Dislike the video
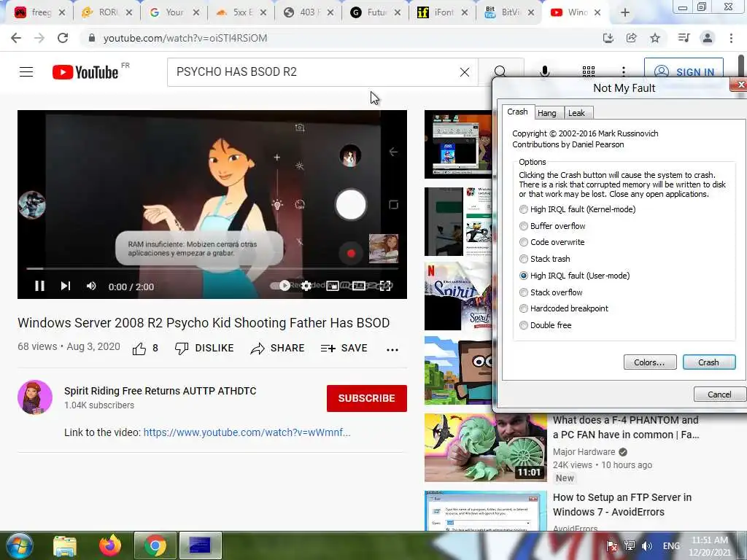The image size is (747, 560). click(x=204, y=349)
